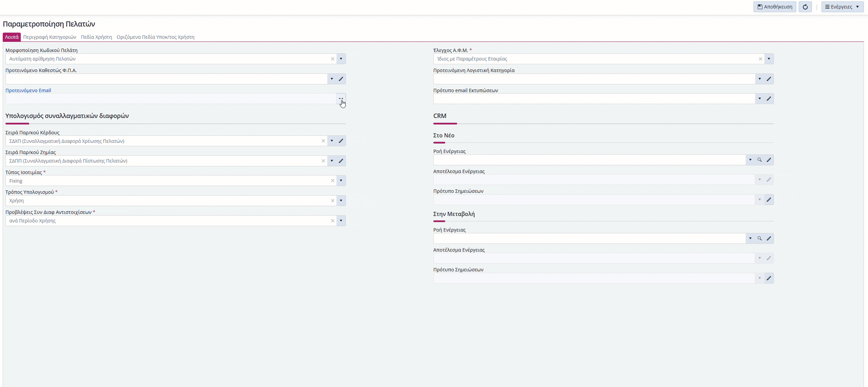Edit Πρότυπο Σημειώσεων under Στο Νέο with the pencil icon
The height and width of the screenshot is (387, 868).
pyautogui.click(x=769, y=200)
